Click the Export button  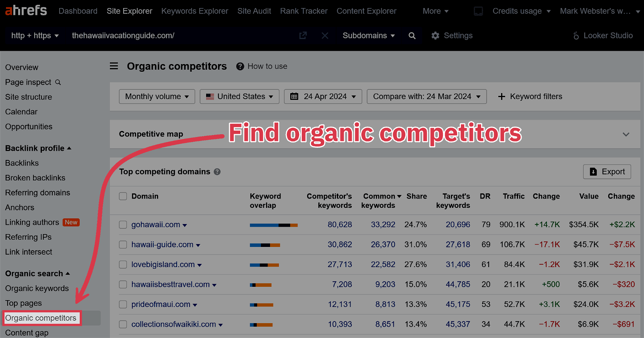(607, 172)
